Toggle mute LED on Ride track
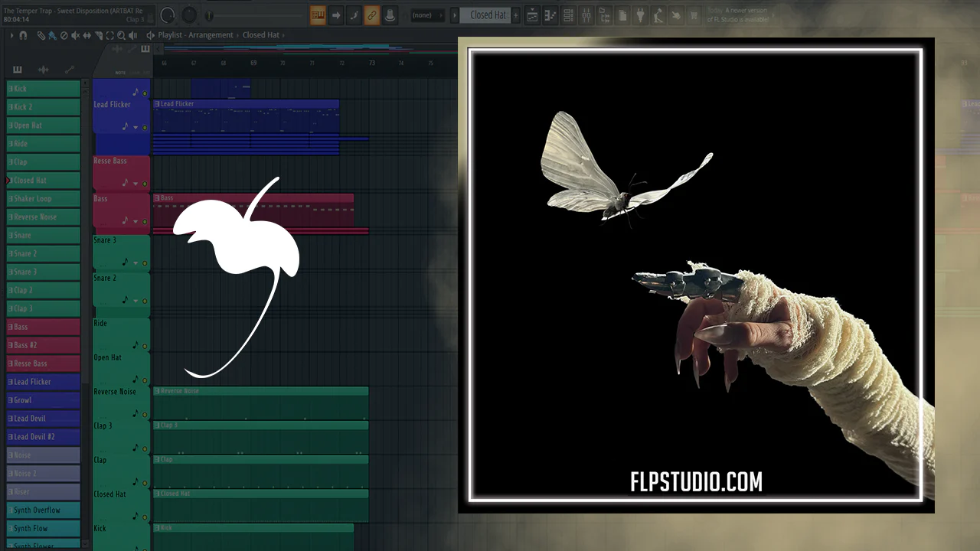 pos(145,346)
